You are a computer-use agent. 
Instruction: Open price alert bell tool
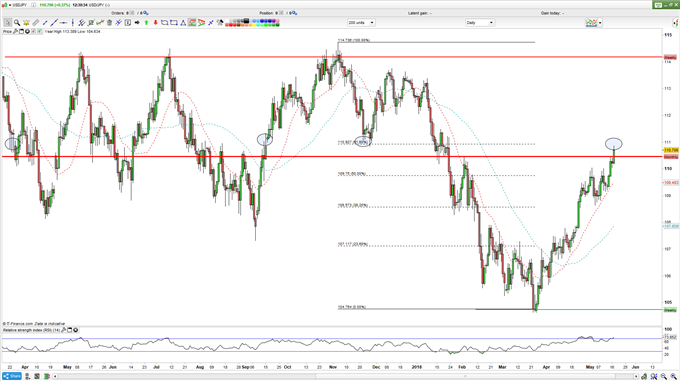pyautogui.click(x=26, y=23)
